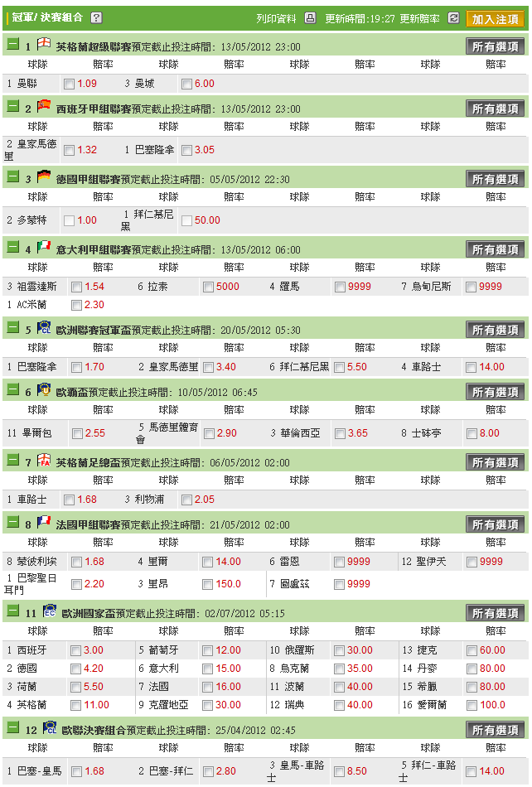Viewport: 532px width, 787px height.
Task: Collapse section 4 意大利甲組聯賽
Action: tap(13, 247)
